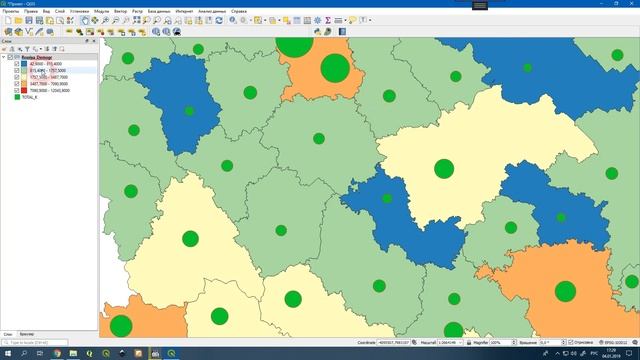Click the orange color swatch in the legend
640x360 pixels.
pyautogui.click(x=24, y=84)
